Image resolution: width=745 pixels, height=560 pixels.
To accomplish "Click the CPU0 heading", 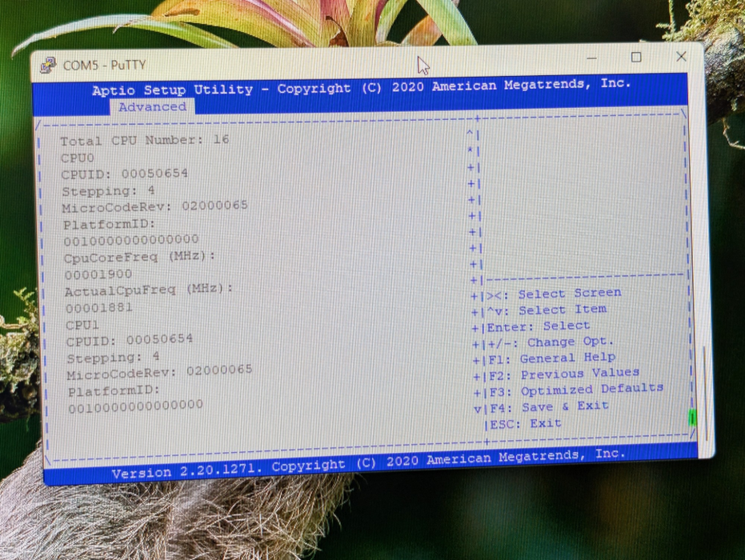I will (x=78, y=158).
